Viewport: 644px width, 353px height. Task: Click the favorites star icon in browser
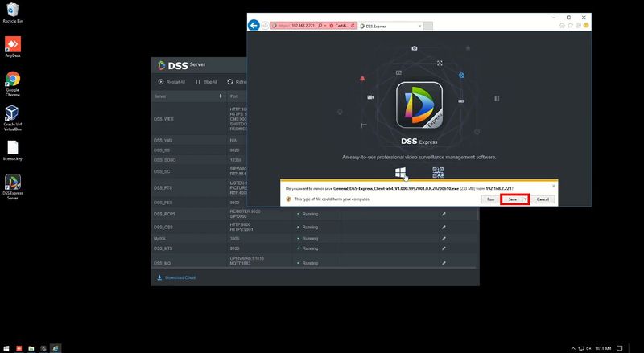[570, 26]
